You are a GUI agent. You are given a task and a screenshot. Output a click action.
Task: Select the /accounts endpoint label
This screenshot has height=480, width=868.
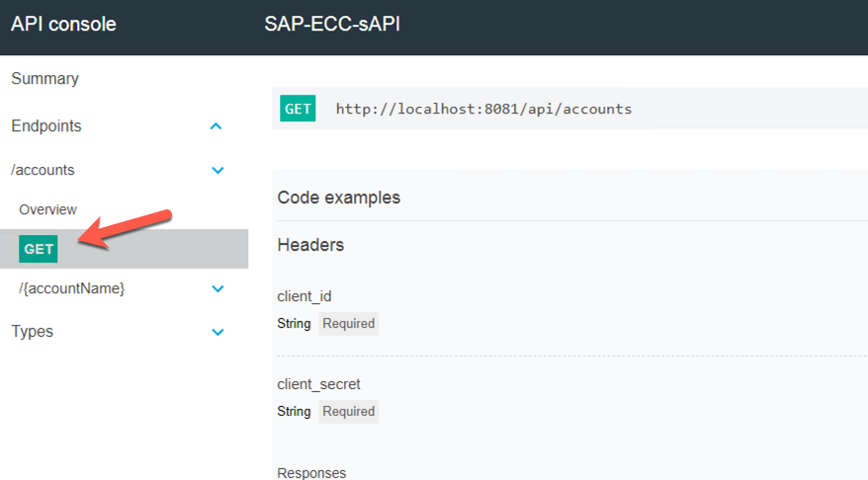43,170
